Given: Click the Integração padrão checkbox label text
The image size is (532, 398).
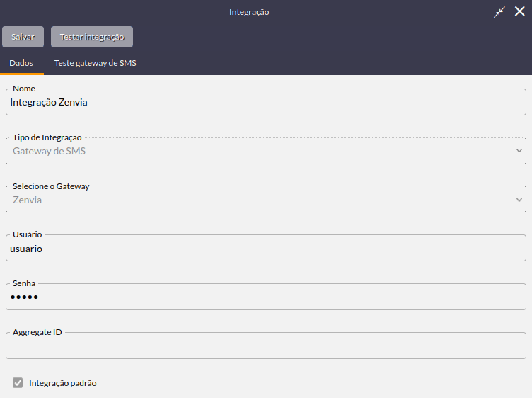Looking at the screenshot, I should (63, 383).
